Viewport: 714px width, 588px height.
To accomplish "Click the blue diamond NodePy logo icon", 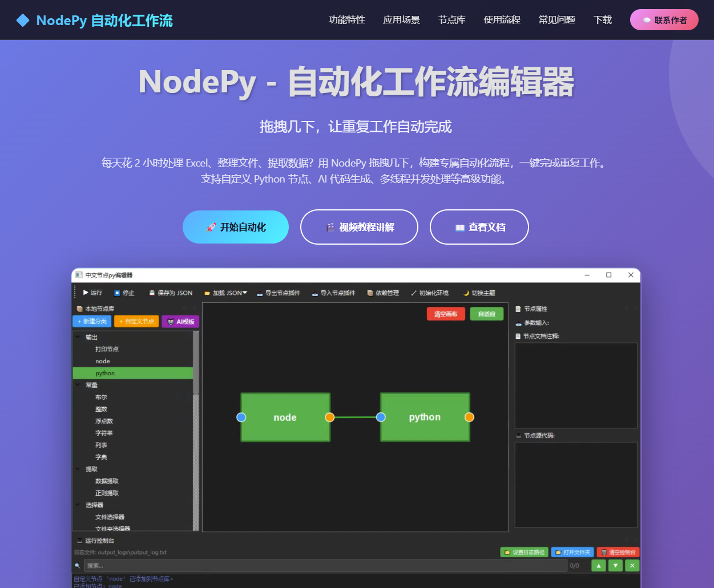I will pos(23,21).
